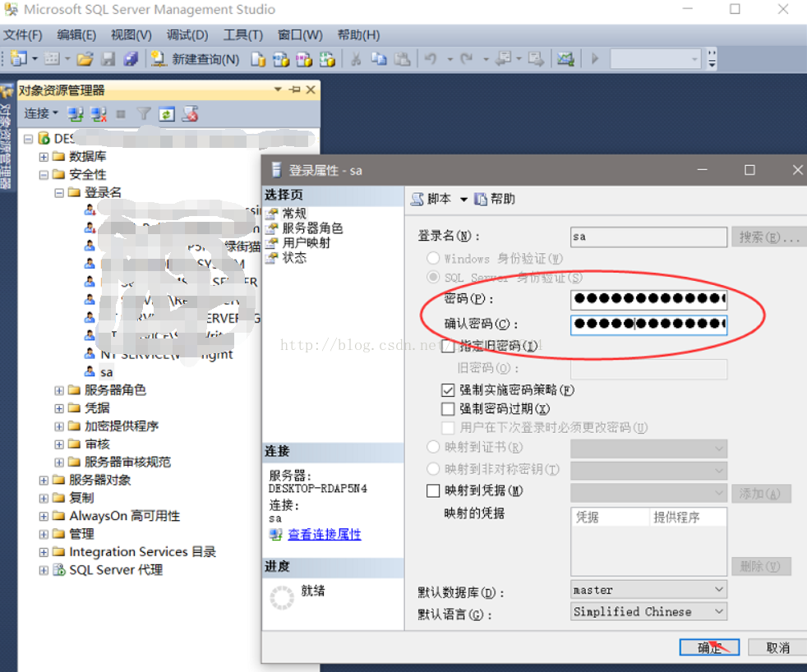This screenshot has width=807, height=672.
Task: Click the Cut scissors icon
Action: pyautogui.click(x=356, y=59)
